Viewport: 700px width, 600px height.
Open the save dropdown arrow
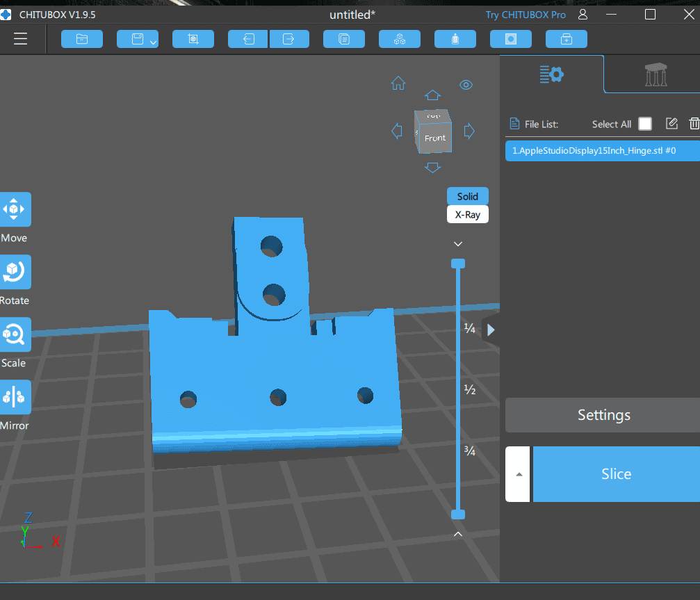pyautogui.click(x=153, y=42)
